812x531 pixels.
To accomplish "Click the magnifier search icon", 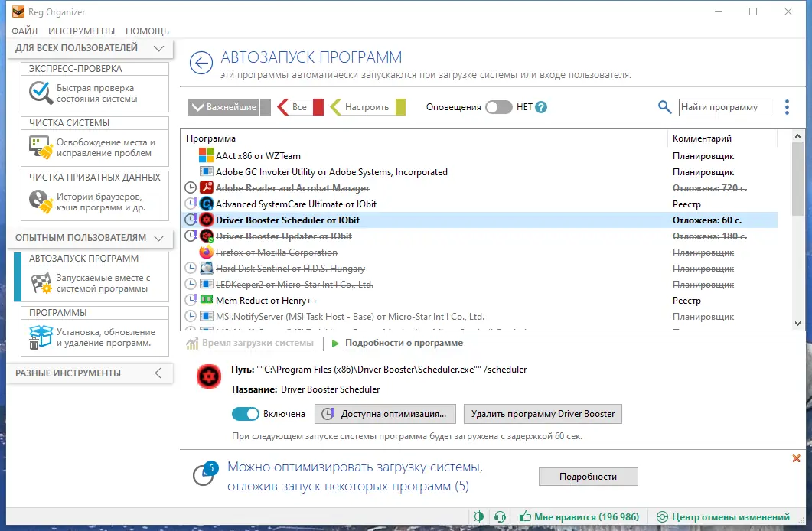I will click(664, 107).
